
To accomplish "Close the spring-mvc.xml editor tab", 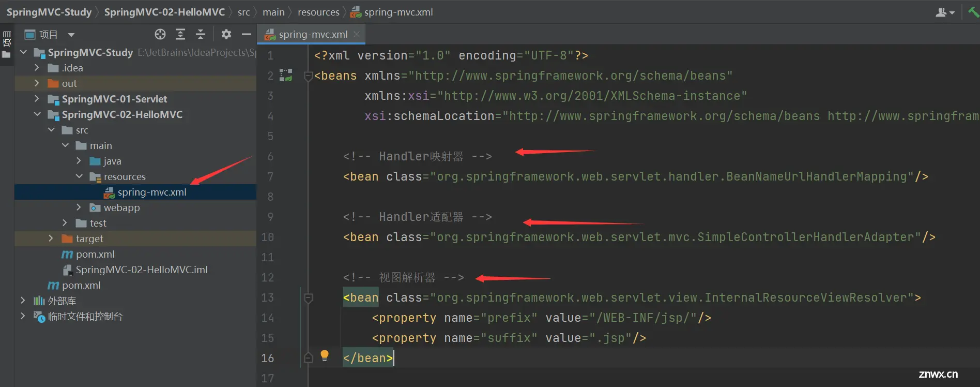I will tap(357, 34).
